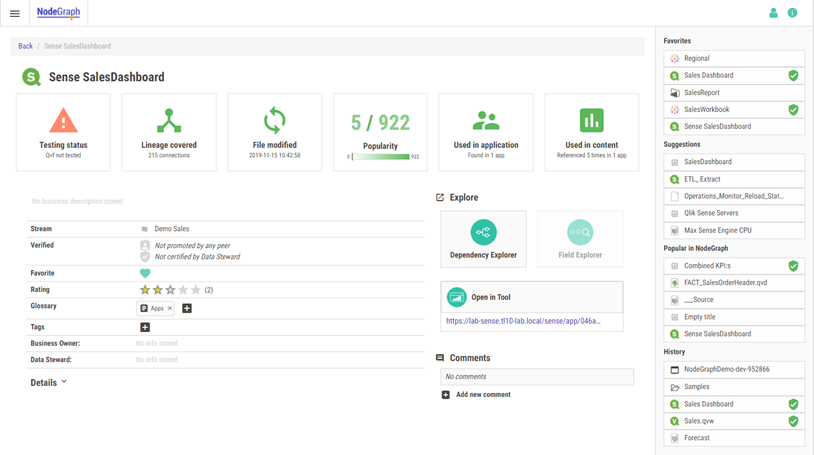Toggle the Favorite heart icon
Screen dimensions: 814x455
[145, 273]
